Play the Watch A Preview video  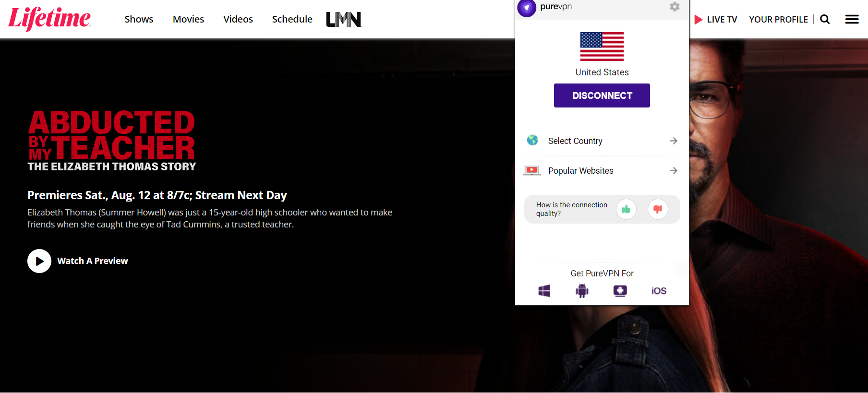click(39, 261)
